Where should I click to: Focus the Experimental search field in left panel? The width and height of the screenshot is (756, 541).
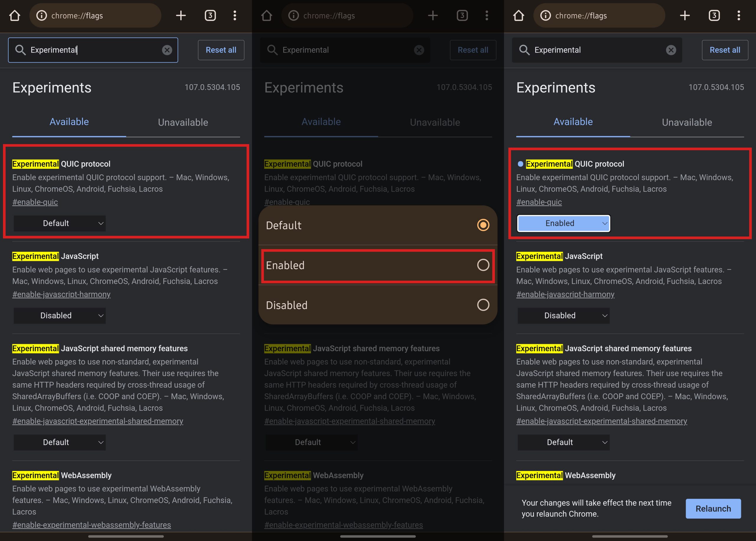93,50
